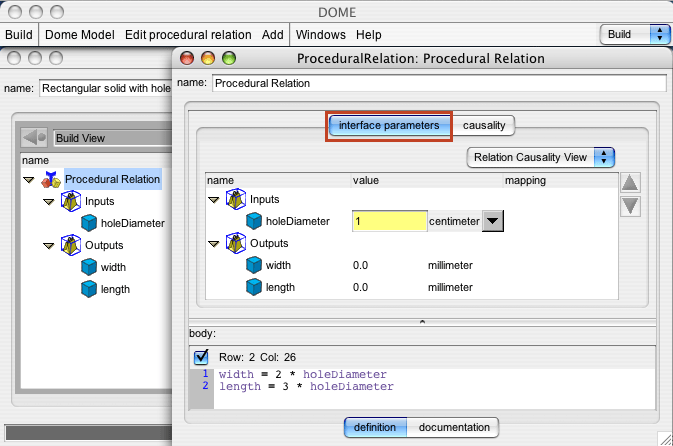The image size is (673, 446).
Task: Collapse Inputs node in Build View tree
Action: click(49, 202)
